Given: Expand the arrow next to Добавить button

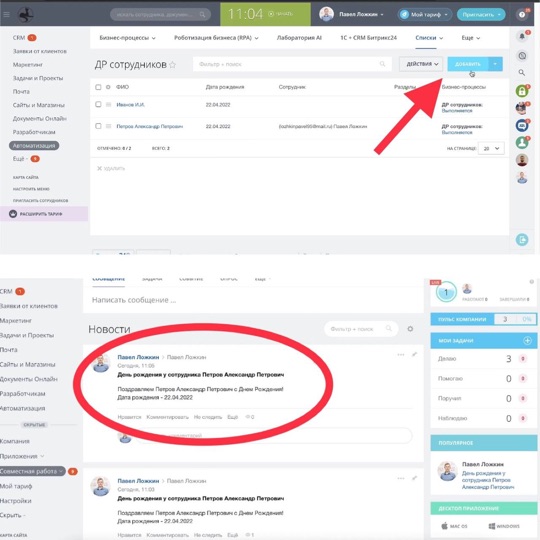Looking at the screenshot, I should (495, 64).
